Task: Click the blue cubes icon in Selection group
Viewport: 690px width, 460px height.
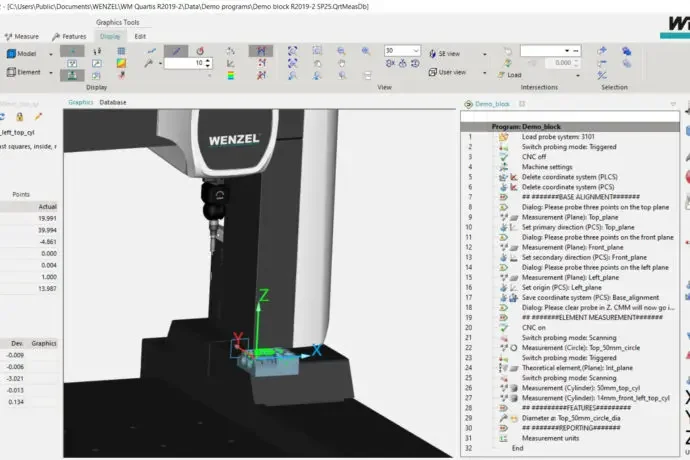Action: tap(627, 51)
